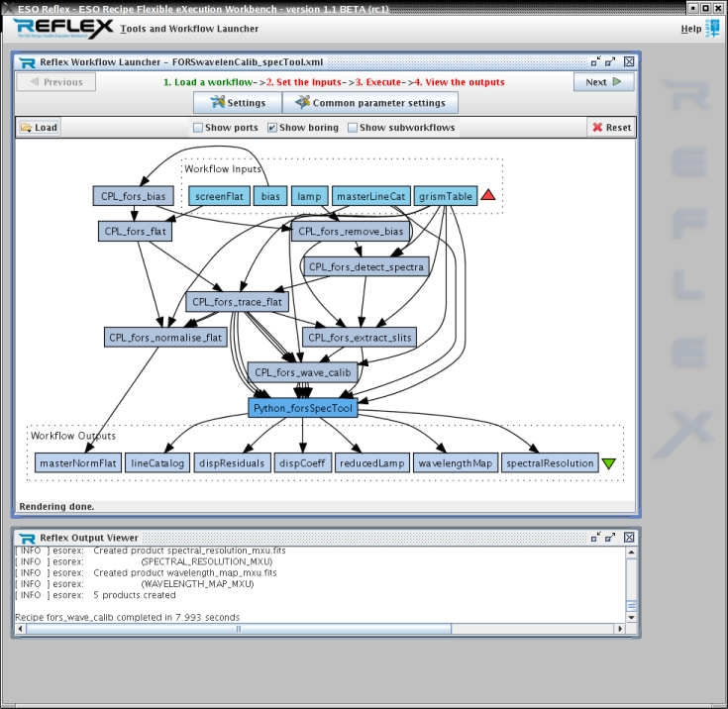Click step '2. Set the Inputs' text
Image resolution: width=728 pixels, height=709 pixels.
tap(304, 82)
